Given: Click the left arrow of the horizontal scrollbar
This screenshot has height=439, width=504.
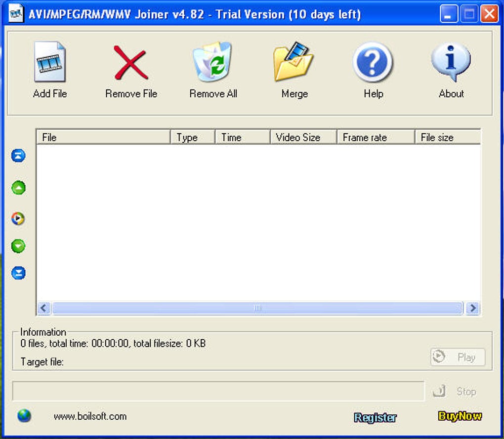Looking at the screenshot, I should [44, 308].
